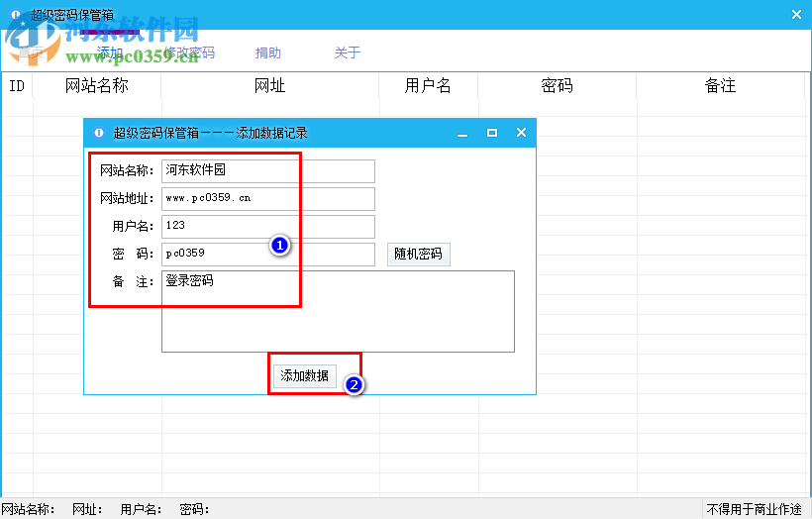812x519 pixels.
Task: Focus the 网站地址 input field
Action: pos(268,199)
